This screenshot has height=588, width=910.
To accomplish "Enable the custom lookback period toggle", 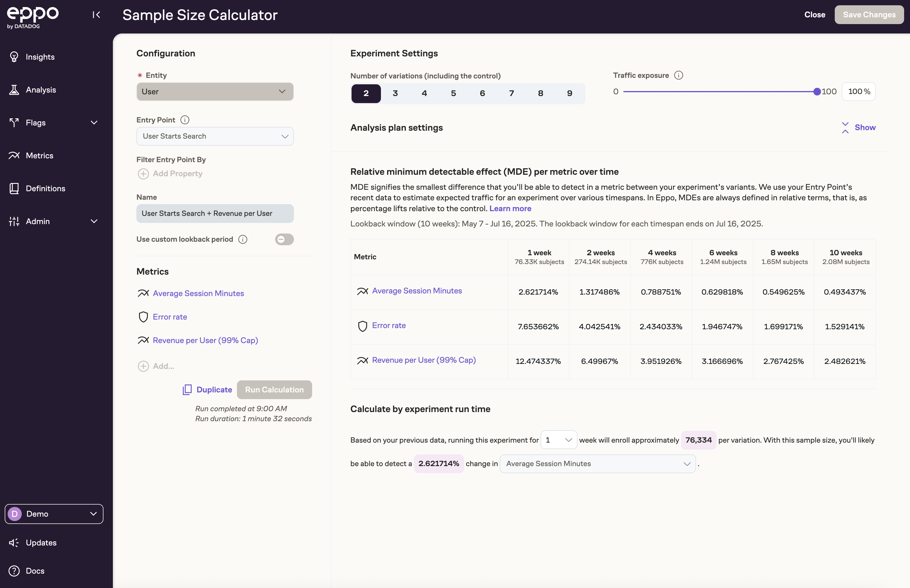I will tap(284, 239).
